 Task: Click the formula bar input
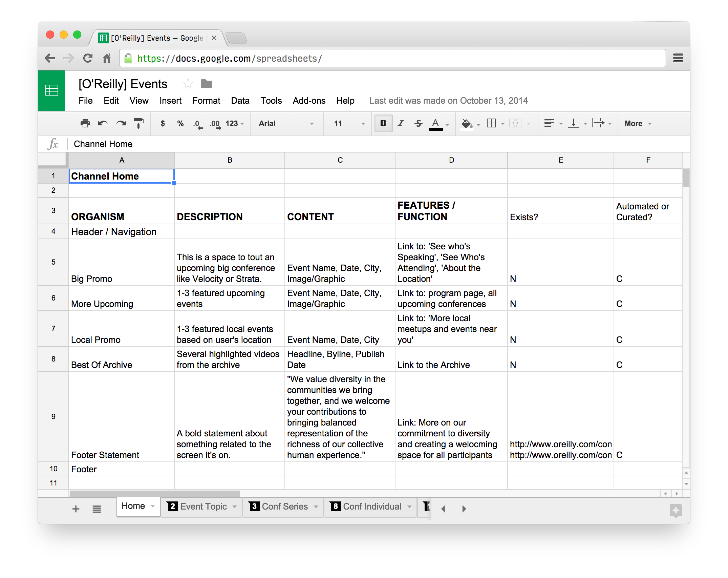click(x=379, y=144)
